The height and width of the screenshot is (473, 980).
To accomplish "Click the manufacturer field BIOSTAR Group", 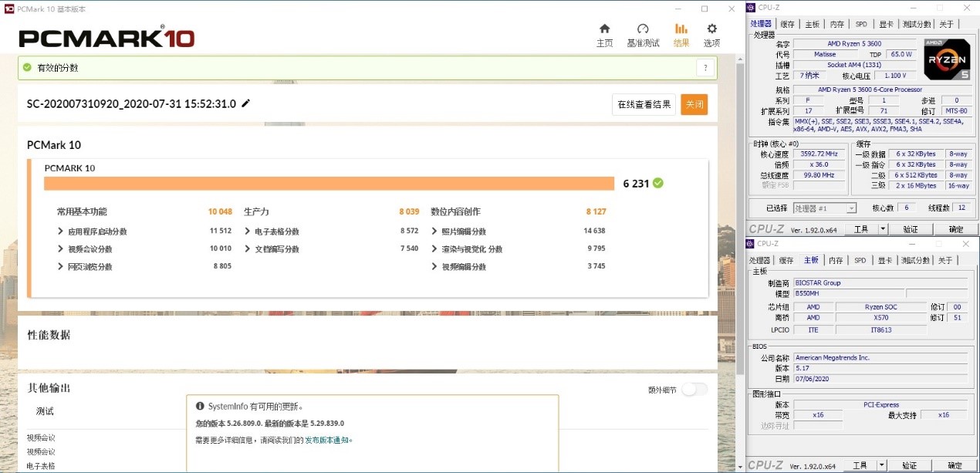I will click(880, 283).
